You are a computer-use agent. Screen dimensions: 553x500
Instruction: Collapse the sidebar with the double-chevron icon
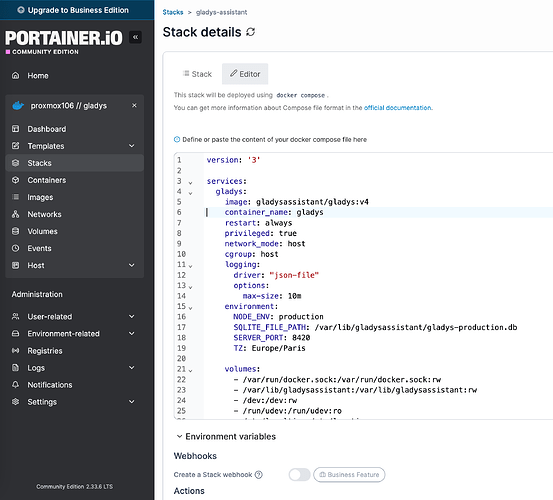click(x=135, y=37)
